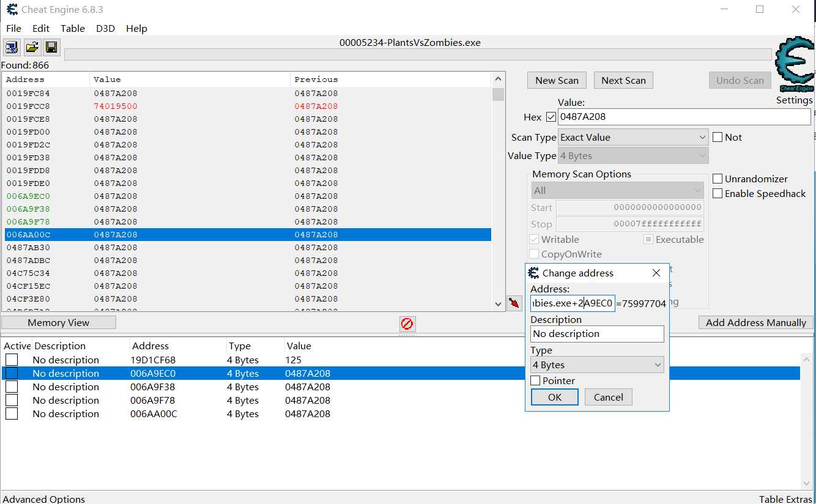Click the scan Value input field
The width and height of the screenshot is (816, 504).
click(x=684, y=117)
